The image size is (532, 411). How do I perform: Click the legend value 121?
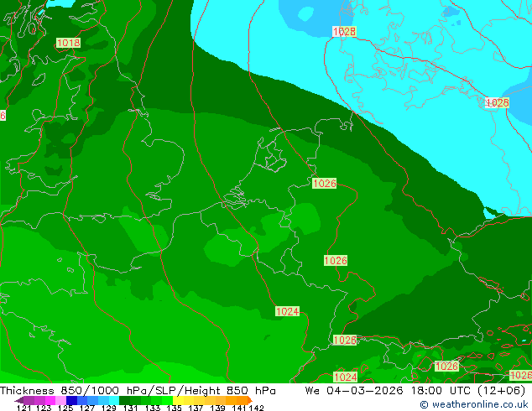coord(23,408)
